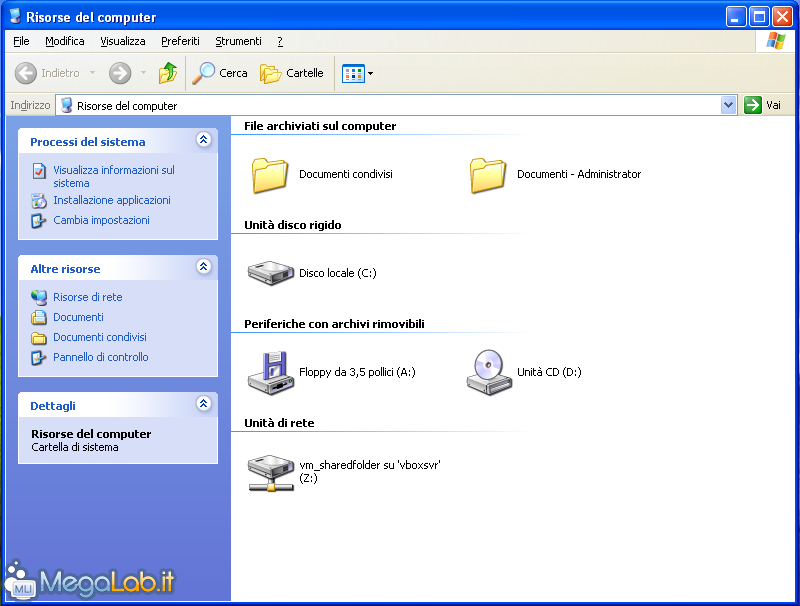Screen dimensions: 800x606
Task: Open the Risorse di rete link
Action: tap(88, 297)
